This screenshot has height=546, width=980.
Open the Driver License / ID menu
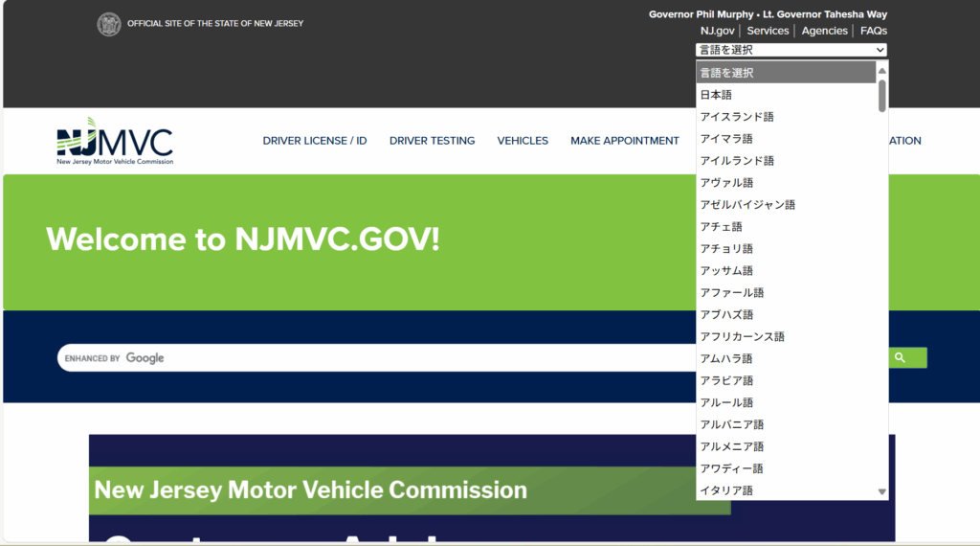coord(315,141)
